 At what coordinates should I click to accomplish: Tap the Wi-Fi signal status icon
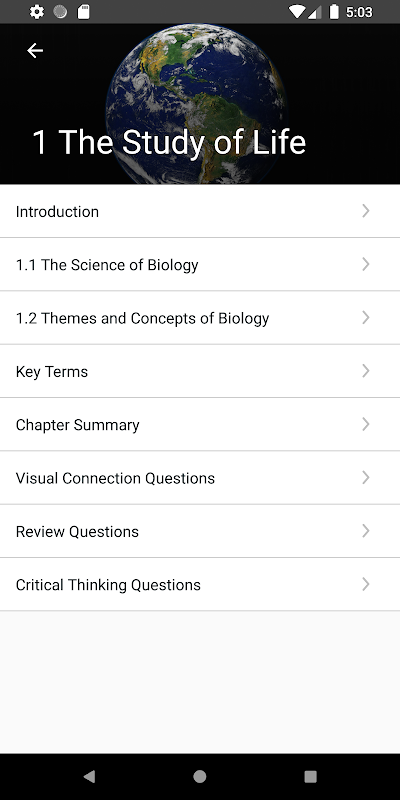coord(297,12)
